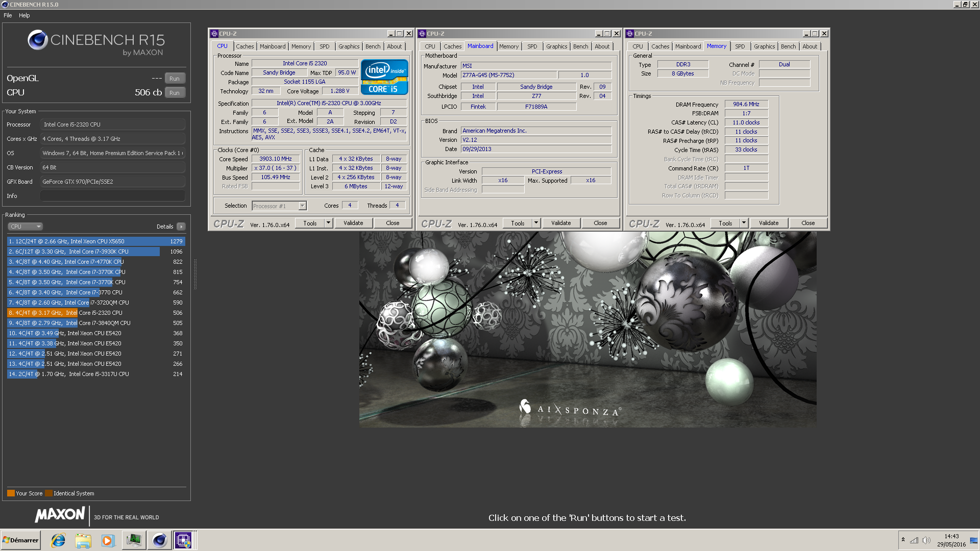Image resolution: width=980 pixels, height=551 pixels.
Task: Click Validate in first CPU-Z window
Action: [353, 223]
